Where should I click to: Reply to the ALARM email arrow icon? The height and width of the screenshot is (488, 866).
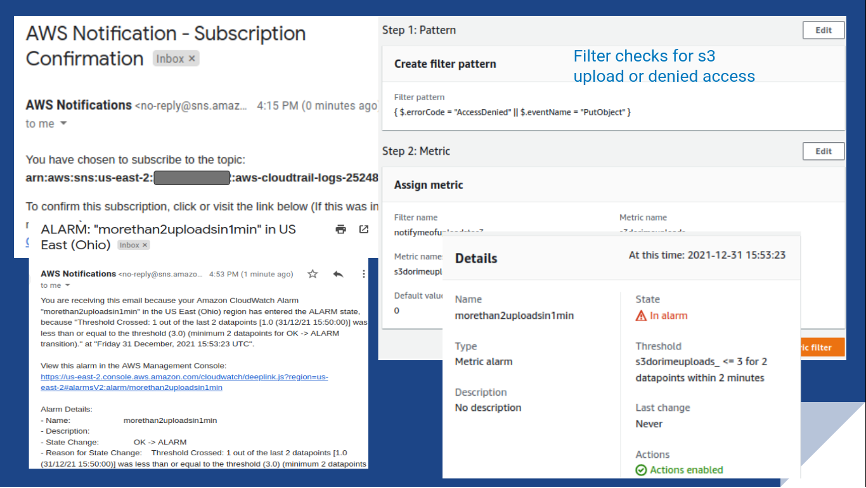pos(338,274)
